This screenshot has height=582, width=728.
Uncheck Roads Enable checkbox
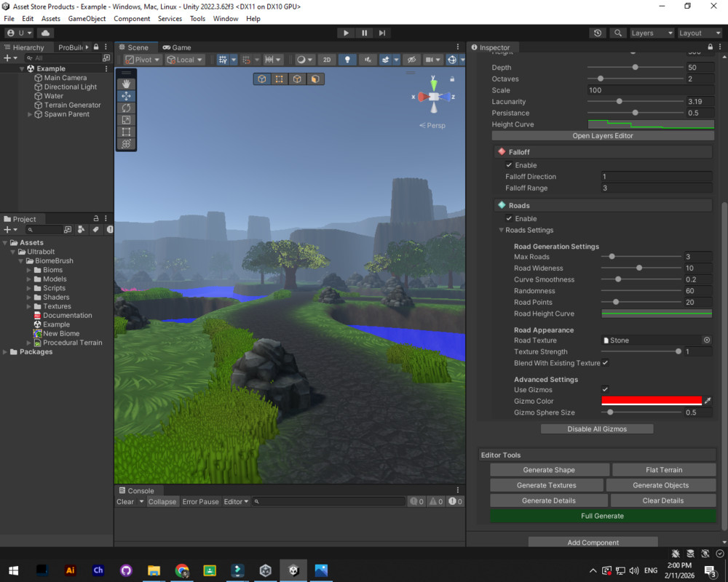coord(509,218)
